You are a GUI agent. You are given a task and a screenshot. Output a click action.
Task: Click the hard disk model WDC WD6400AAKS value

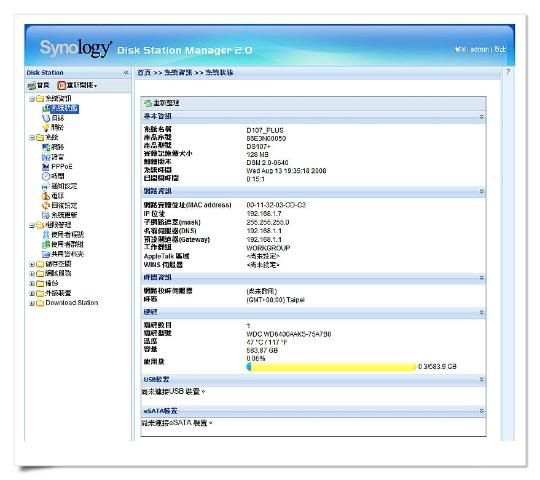(x=289, y=334)
